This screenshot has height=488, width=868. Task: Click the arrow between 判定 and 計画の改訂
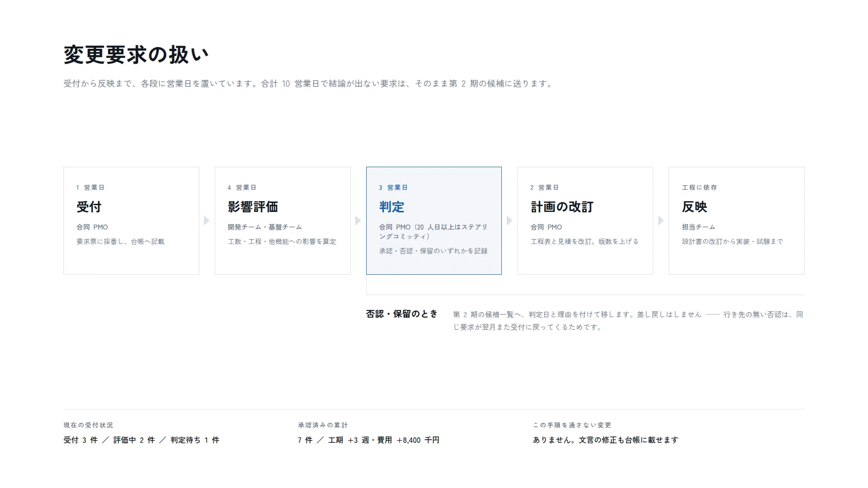click(509, 221)
